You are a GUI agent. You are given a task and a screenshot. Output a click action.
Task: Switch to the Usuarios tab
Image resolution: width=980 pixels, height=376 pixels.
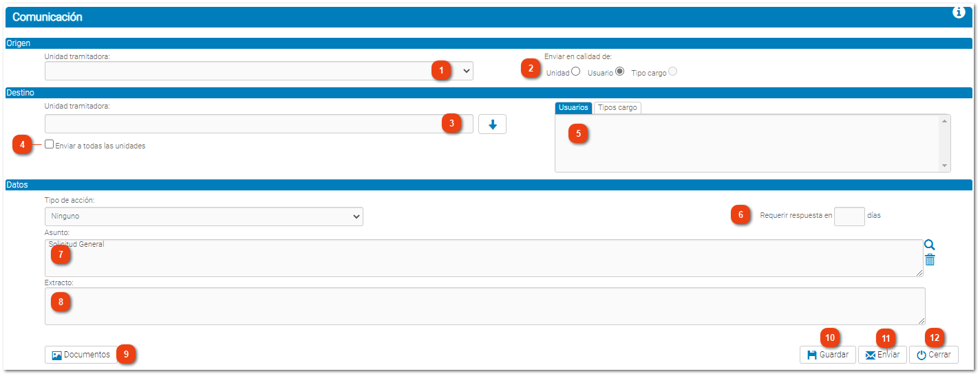(573, 108)
